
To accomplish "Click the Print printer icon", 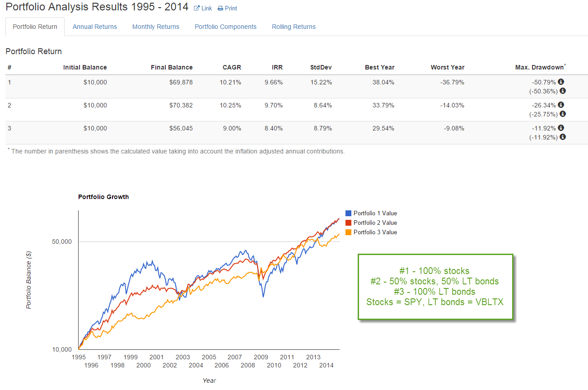I will [220, 9].
